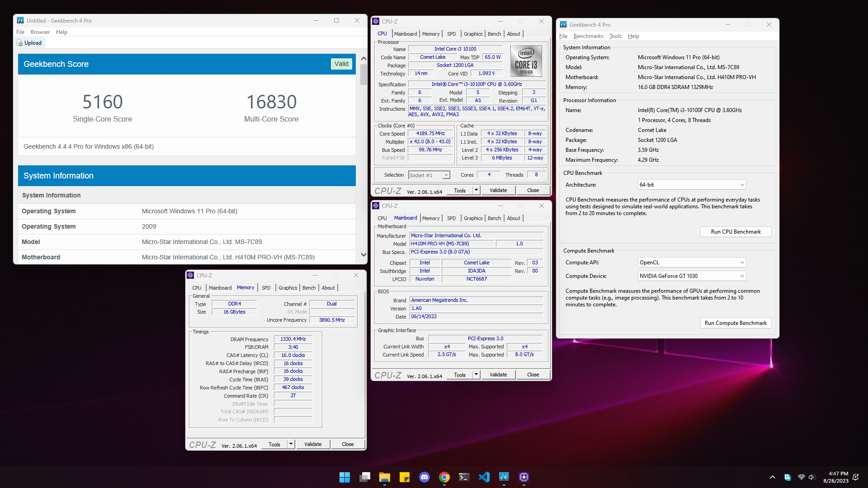Viewport: 868px width, 488px height.
Task: Click CPU-Z icon in top CPU-Z titlebar
Action: click(376, 21)
